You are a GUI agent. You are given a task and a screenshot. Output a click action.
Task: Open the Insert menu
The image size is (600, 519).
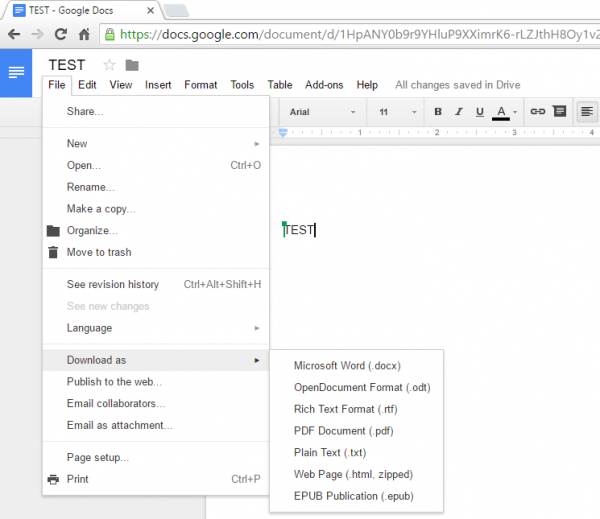click(158, 85)
